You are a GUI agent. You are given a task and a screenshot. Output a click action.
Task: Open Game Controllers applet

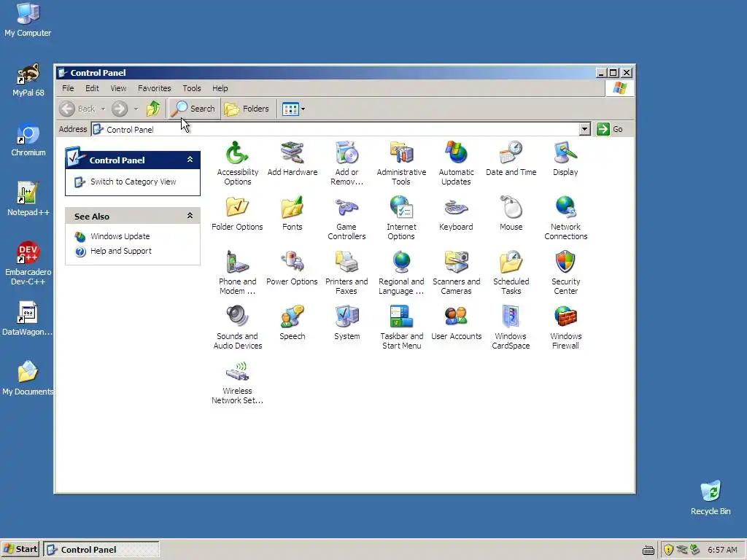(x=347, y=218)
